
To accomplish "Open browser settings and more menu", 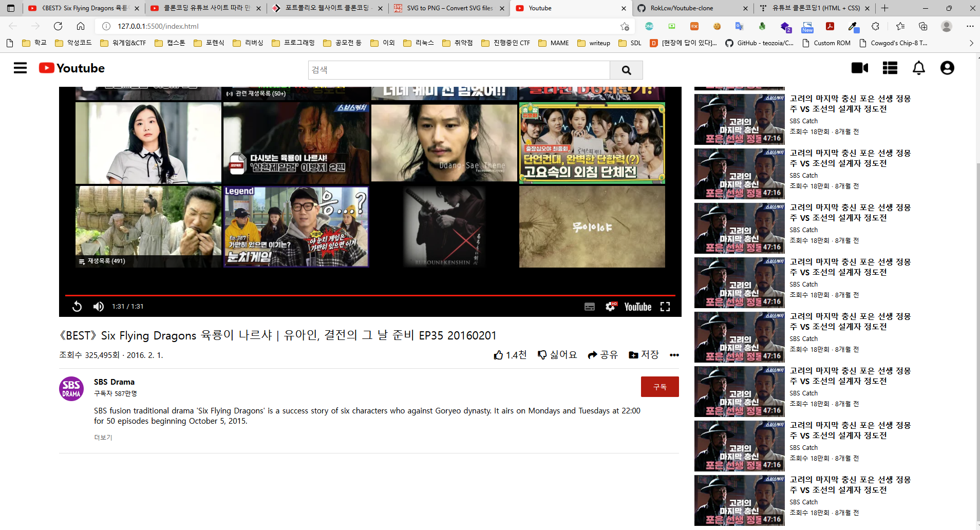I will coord(970,26).
